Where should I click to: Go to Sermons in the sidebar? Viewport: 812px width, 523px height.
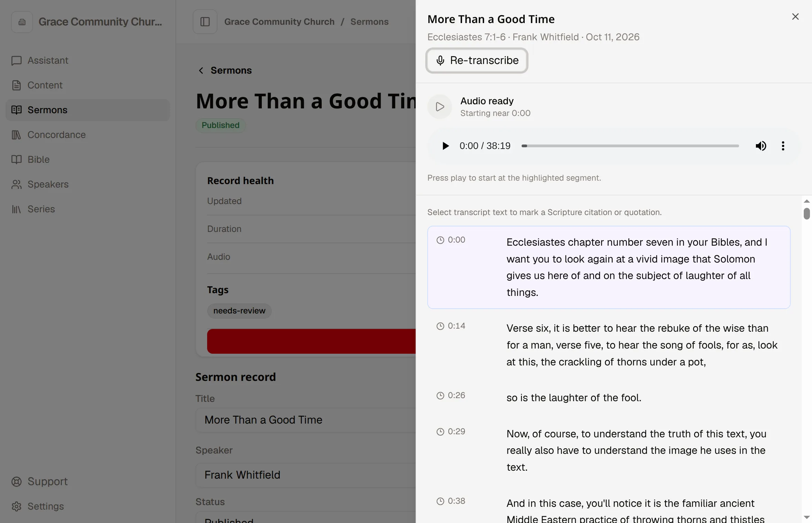(88, 110)
